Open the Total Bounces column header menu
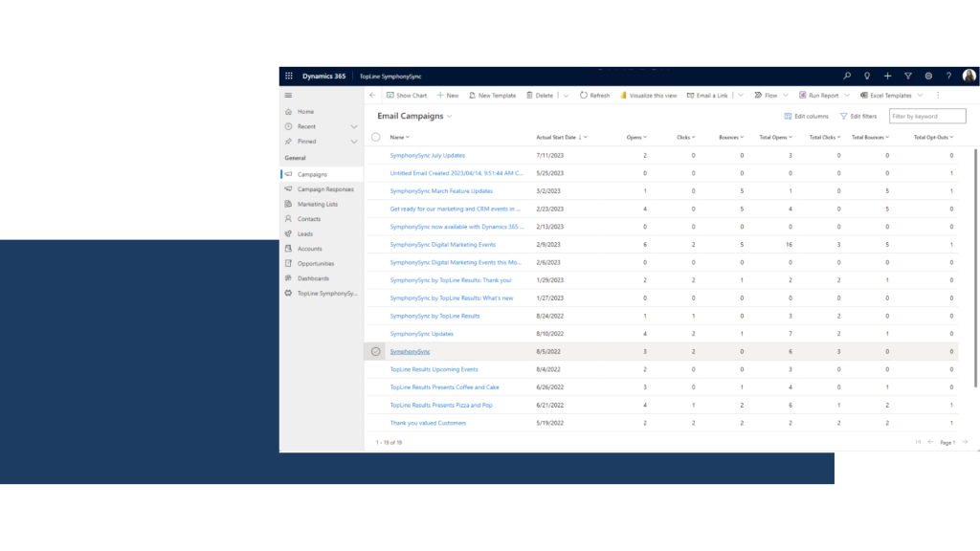 (x=870, y=138)
